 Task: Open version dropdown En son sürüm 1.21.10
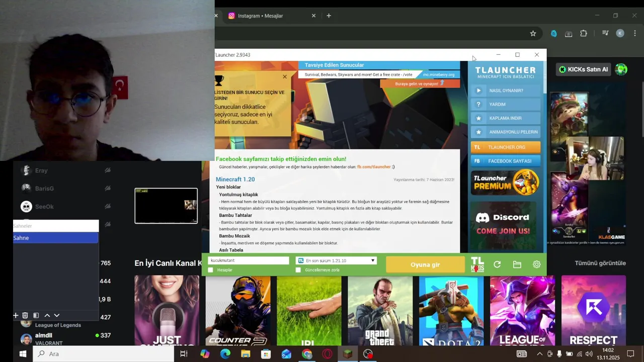click(336, 260)
